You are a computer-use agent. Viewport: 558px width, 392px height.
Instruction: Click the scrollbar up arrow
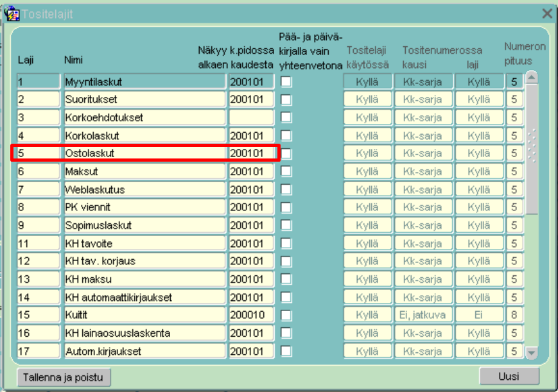[532, 78]
